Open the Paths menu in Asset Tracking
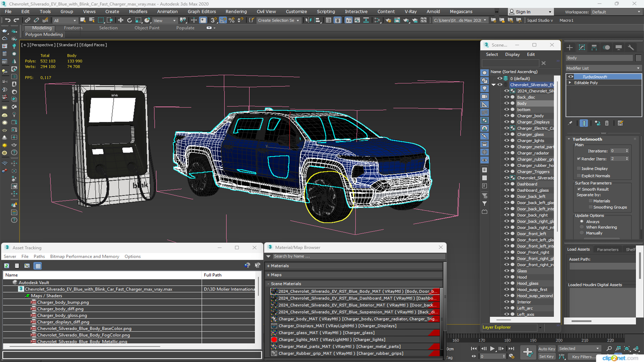The width and height of the screenshot is (644, 362). coord(39,256)
